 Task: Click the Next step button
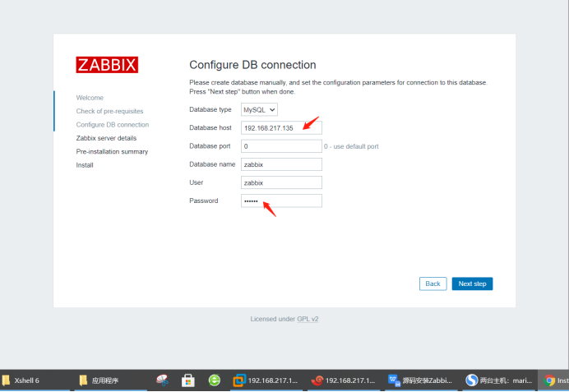coord(472,284)
